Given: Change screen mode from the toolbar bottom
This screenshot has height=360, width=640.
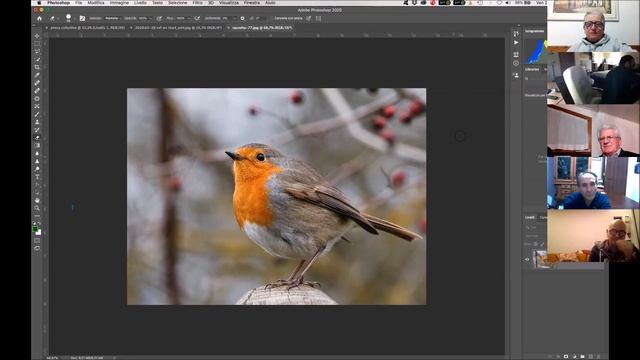Looking at the screenshot, I should pyautogui.click(x=37, y=248).
